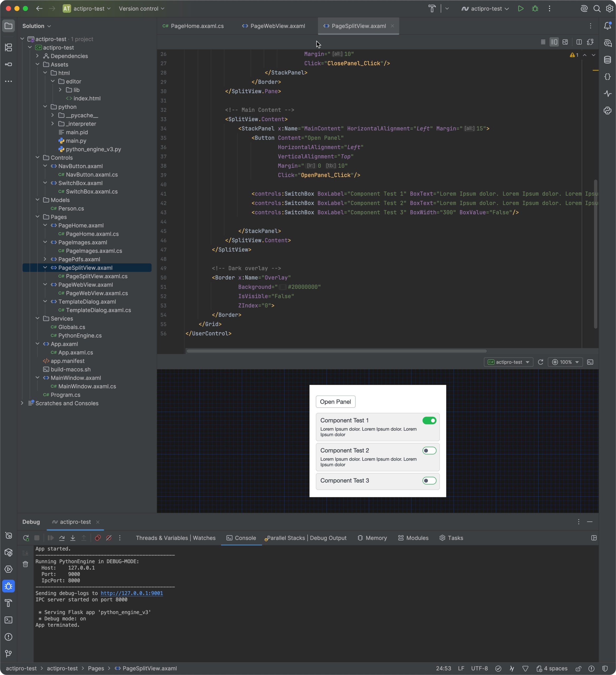The height and width of the screenshot is (675, 616).
Task: Open Search Everywhere magnifier
Action: pos(596,9)
